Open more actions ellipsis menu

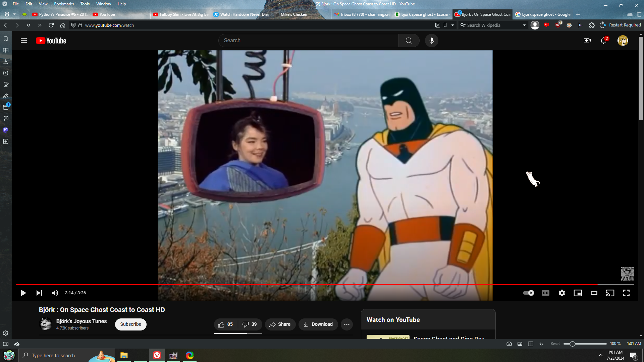click(x=346, y=324)
